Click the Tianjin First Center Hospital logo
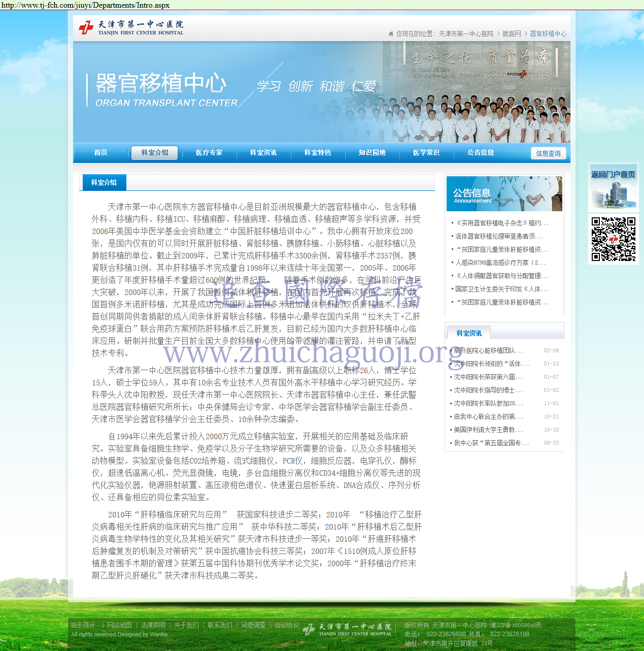Screen dimensions: 644x651 click(x=131, y=27)
